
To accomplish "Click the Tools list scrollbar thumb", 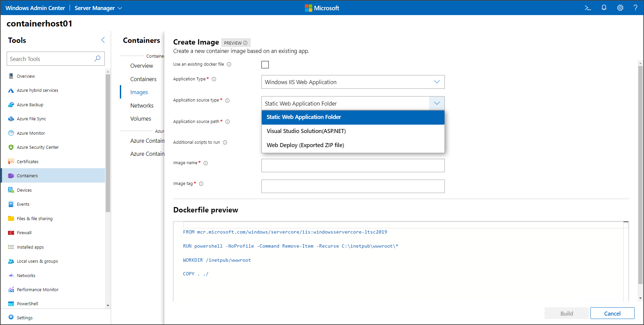I will tap(108, 143).
